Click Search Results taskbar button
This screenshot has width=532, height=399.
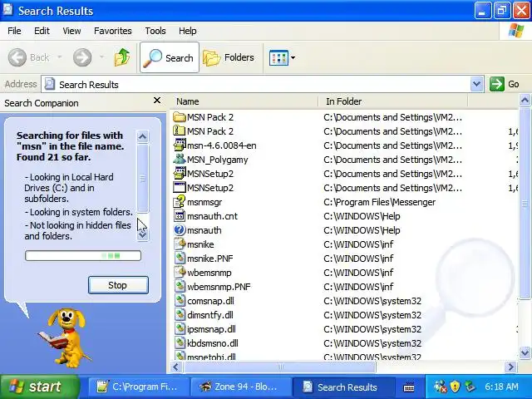(x=343, y=387)
